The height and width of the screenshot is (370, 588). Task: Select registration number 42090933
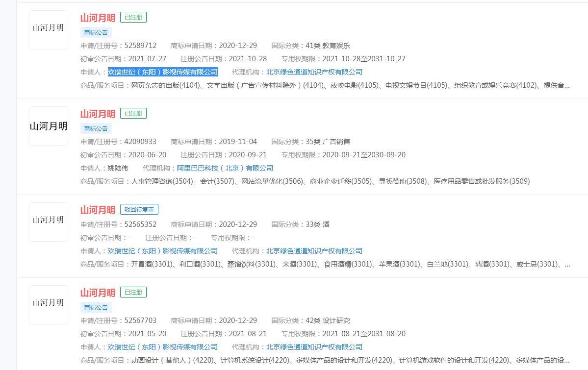click(140, 142)
